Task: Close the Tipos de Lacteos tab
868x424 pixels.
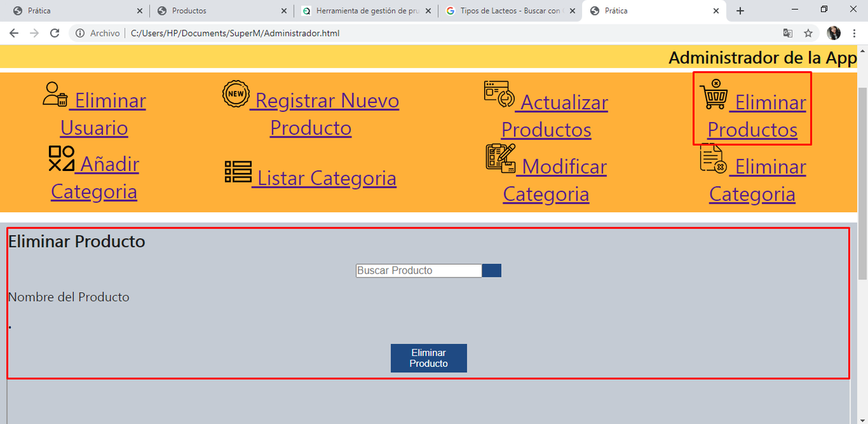Action: point(572,11)
